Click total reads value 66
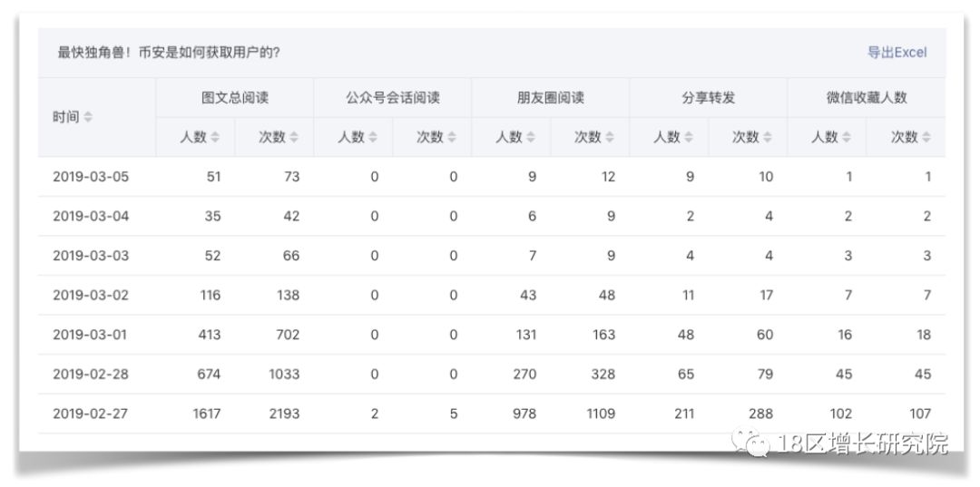 click(x=291, y=256)
